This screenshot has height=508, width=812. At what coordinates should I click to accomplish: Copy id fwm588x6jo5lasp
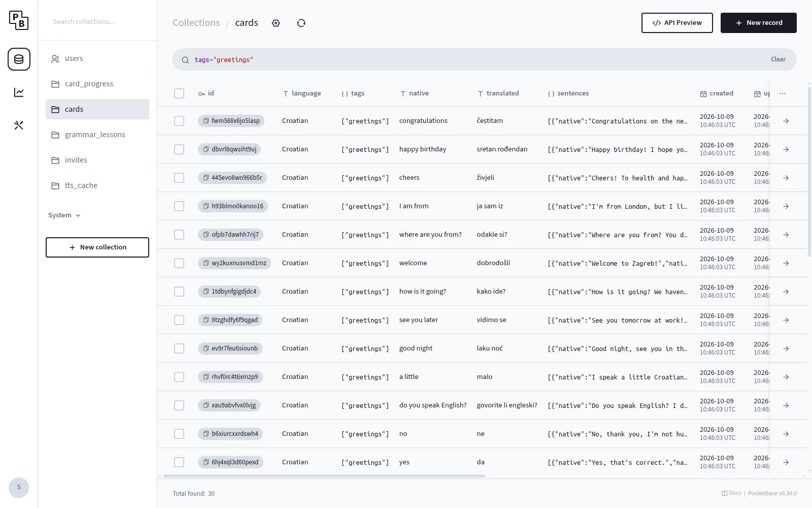point(206,121)
